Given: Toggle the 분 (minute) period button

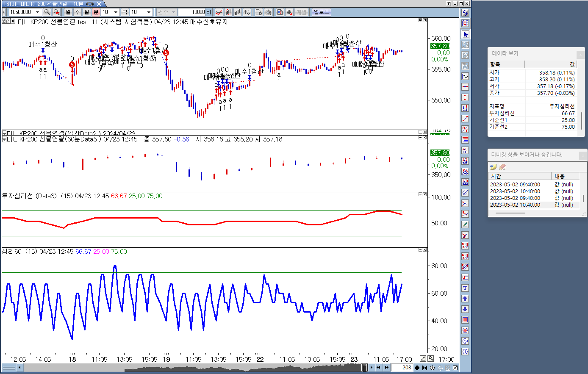Looking at the screenshot, I should click(96, 12).
